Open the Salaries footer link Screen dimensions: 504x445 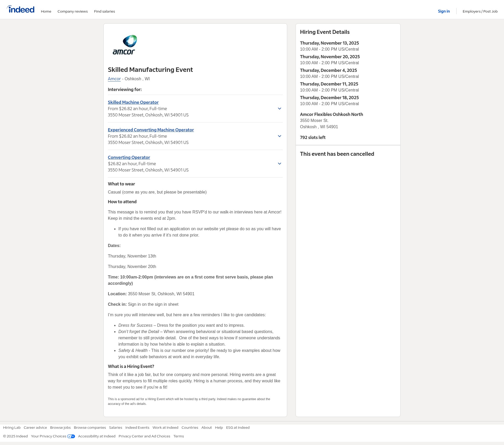[x=115, y=427]
